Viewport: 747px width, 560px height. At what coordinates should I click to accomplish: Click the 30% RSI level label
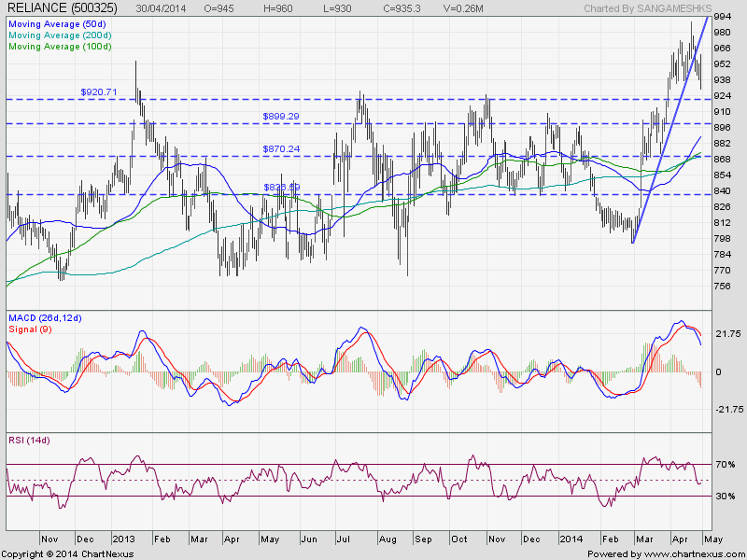pos(726,497)
